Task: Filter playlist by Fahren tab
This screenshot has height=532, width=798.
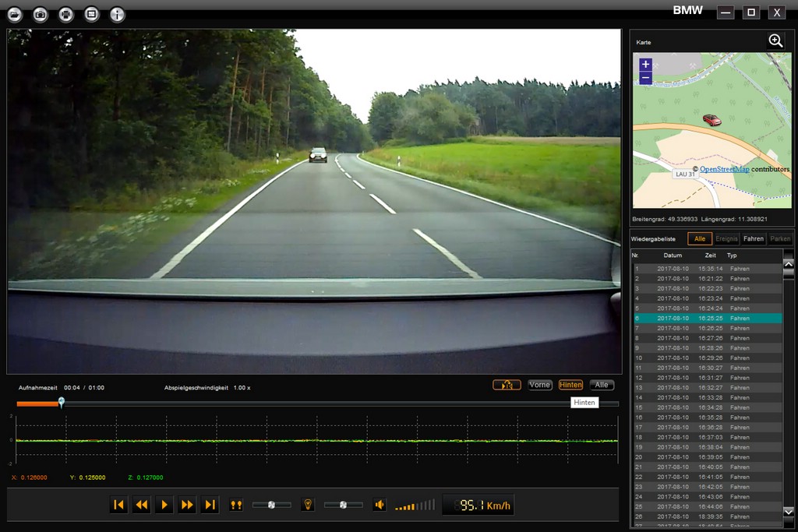Action: click(753, 239)
